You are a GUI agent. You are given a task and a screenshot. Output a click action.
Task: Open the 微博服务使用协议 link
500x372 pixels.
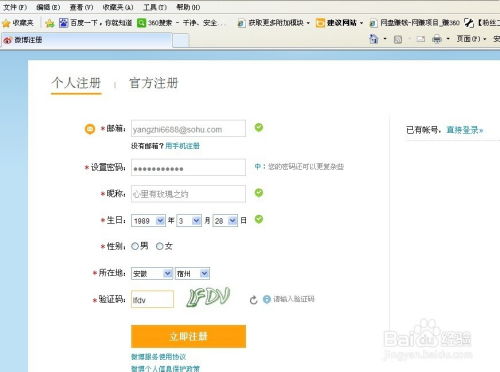coord(159,357)
